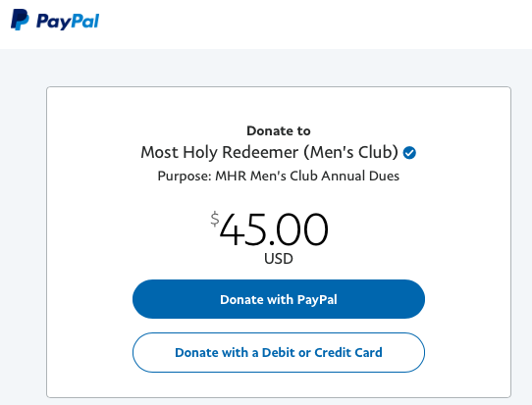Click the "Purpose:" label text
Viewport: 532px width, 405px height.
(185, 177)
